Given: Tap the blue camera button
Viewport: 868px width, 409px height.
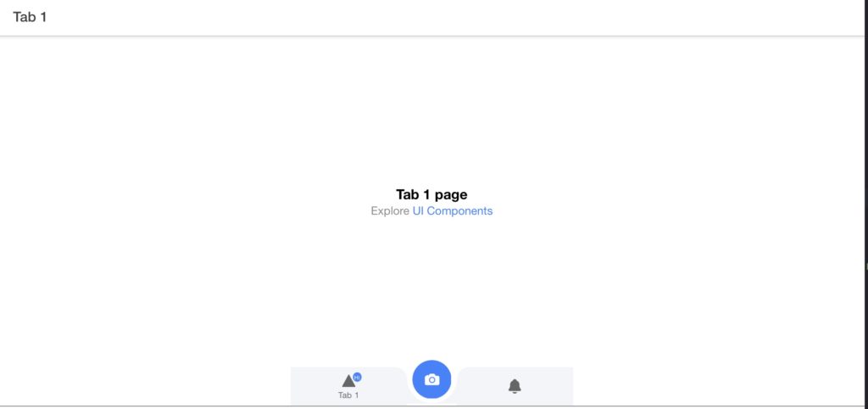Looking at the screenshot, I should [x=431, y=379].
